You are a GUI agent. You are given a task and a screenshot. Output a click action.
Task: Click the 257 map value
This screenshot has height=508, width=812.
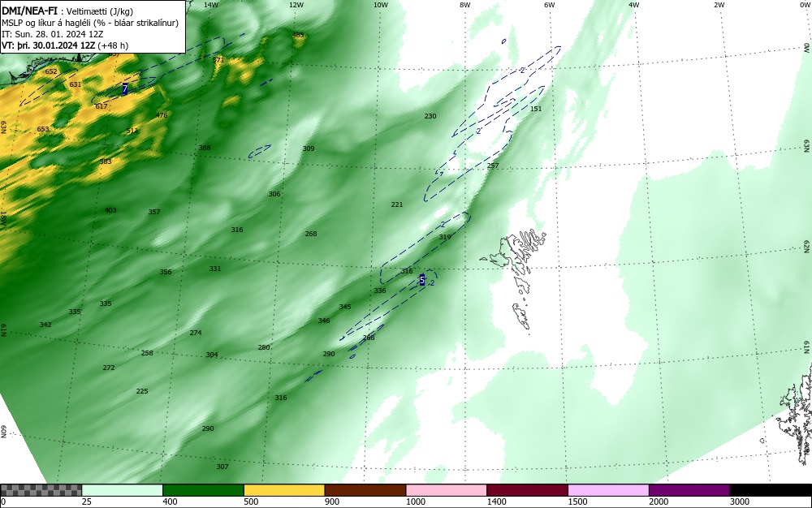point(493,166)
